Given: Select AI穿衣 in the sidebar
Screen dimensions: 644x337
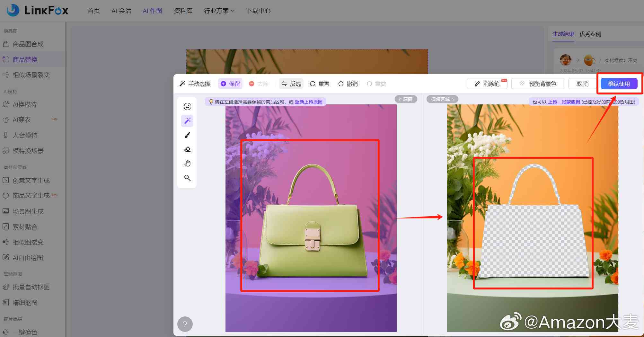Looking at the screenshot, I should click(32, 120).
